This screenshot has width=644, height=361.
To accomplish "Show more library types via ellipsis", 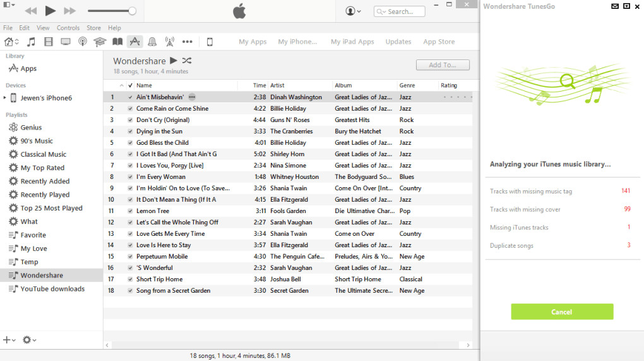I will 188,42.
